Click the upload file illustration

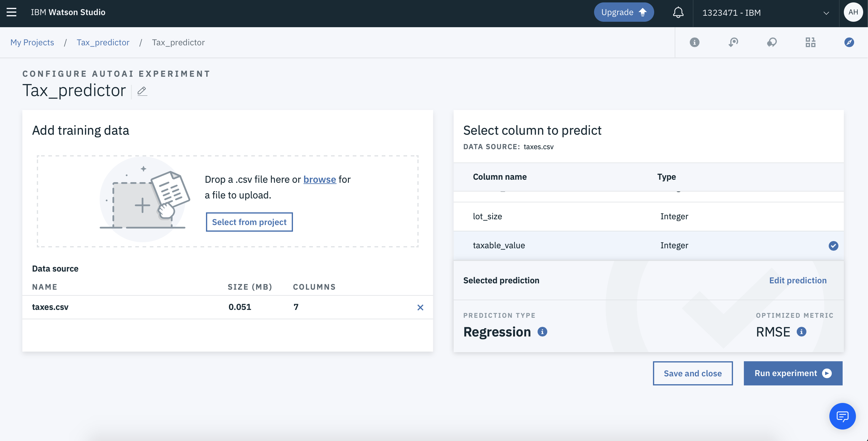(145, 200)
